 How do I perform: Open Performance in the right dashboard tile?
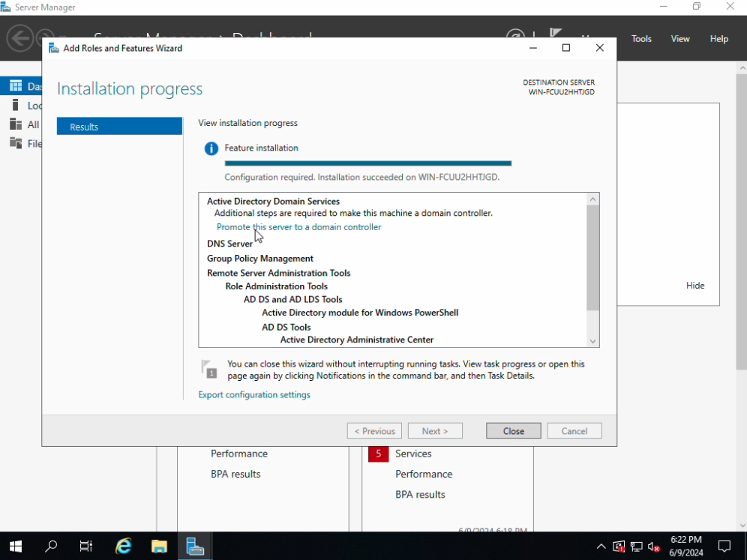click(x=424, y=475)
